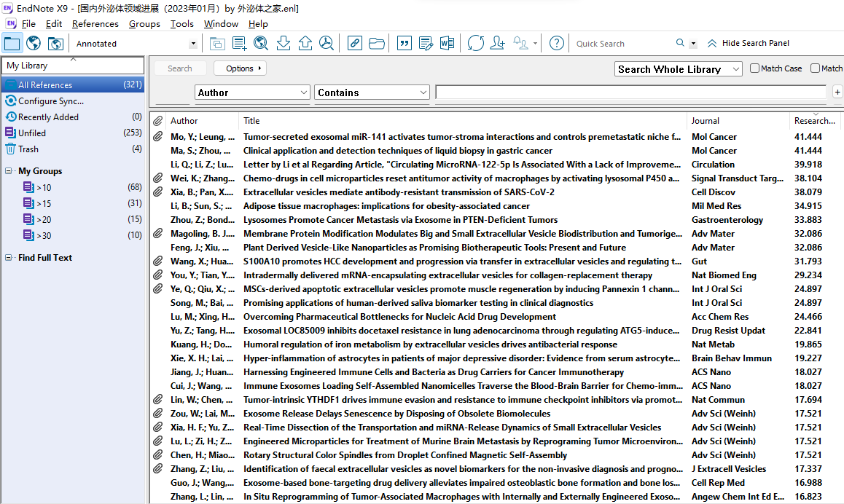Click the Options button
This screenshot has height=504, width=844.
[x=240, y=68]
